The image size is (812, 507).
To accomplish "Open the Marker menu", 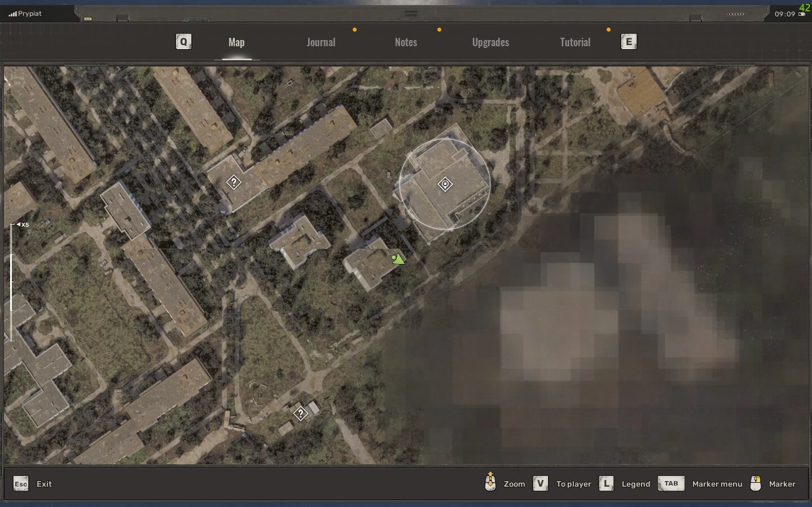I will [717, 484].
